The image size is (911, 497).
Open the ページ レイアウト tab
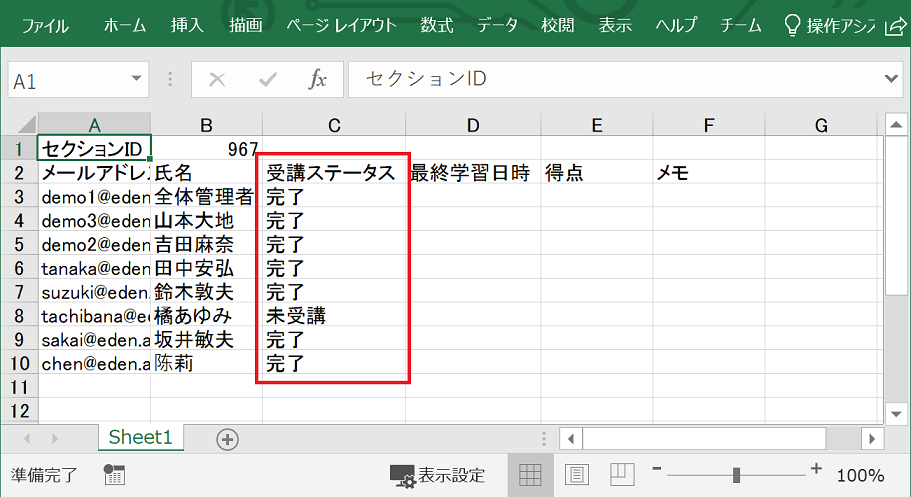[341, 26]
